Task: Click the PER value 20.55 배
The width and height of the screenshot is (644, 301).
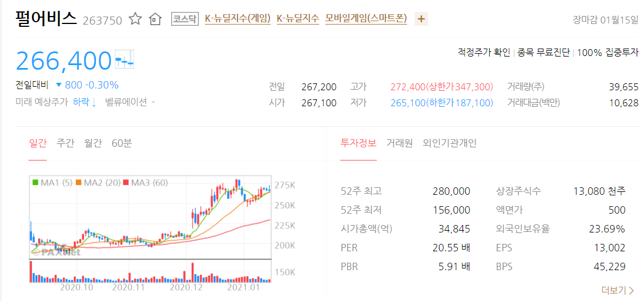Action: pos(452,248)
